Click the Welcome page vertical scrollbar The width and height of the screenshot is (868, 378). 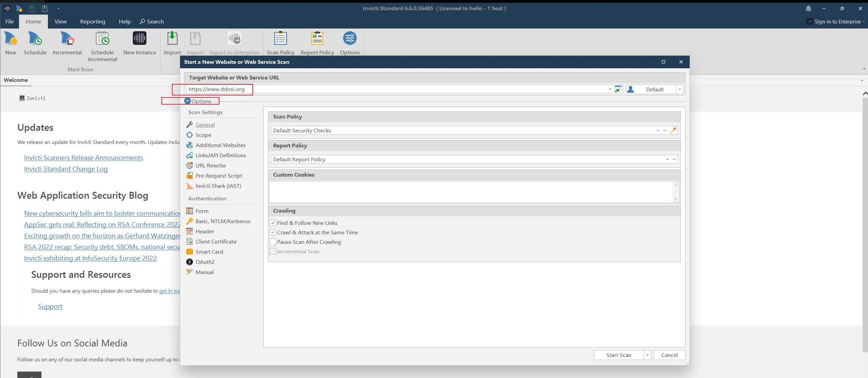[x=865, y=224]
